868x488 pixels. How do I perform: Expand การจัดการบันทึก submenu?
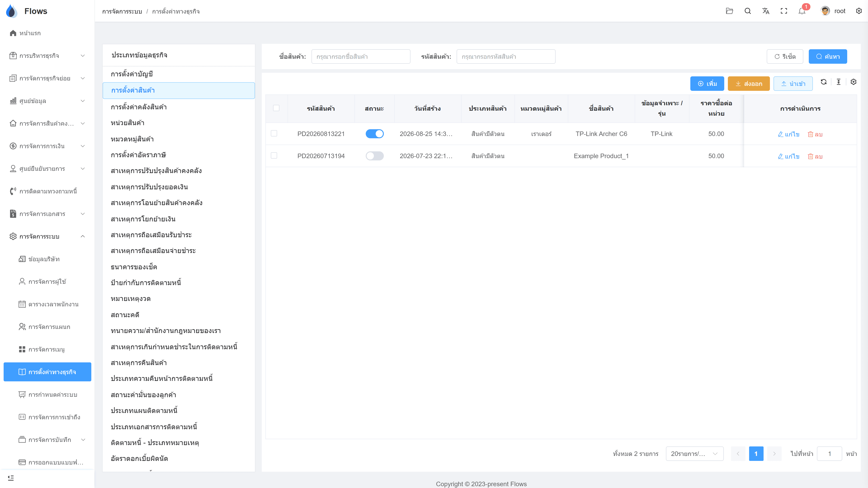[47, 439]
